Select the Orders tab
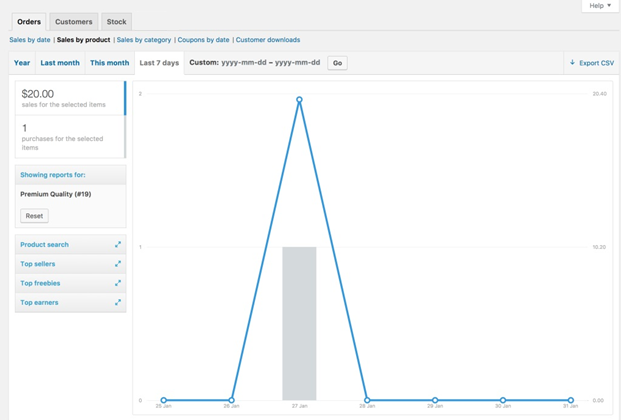 29,22
